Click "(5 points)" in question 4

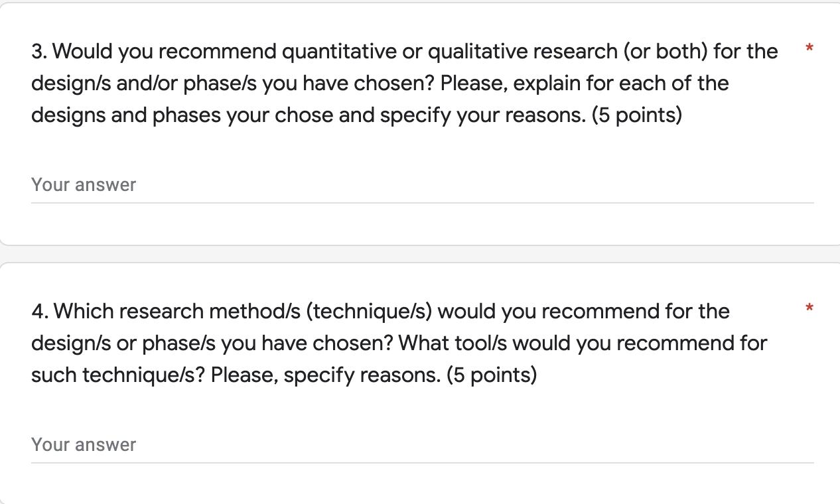[x=492, y=375]
